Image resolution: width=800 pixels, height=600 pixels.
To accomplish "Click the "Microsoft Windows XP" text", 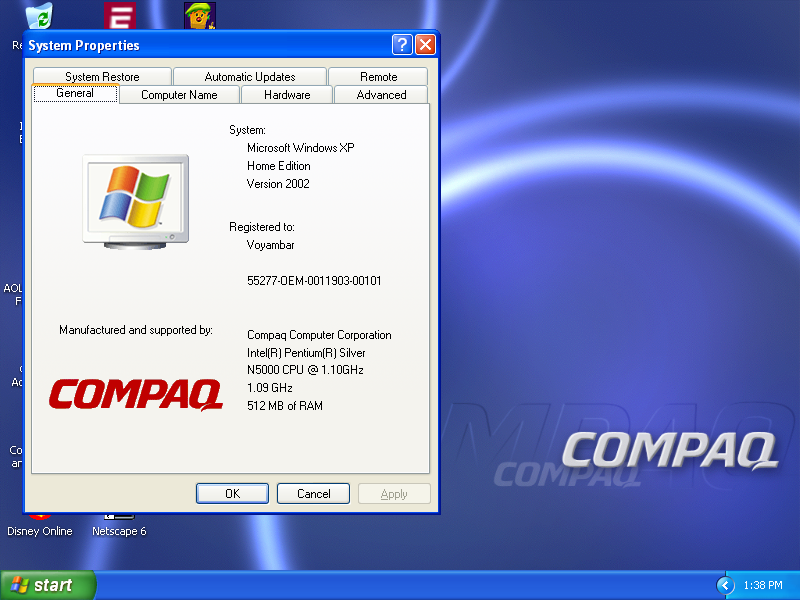I will [301, 148].
